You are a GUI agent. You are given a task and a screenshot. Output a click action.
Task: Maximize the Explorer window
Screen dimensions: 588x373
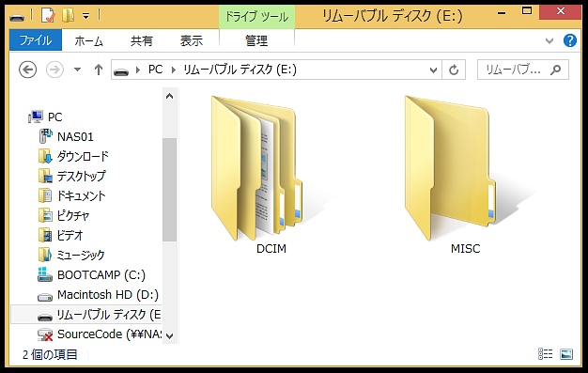point(527,11)
